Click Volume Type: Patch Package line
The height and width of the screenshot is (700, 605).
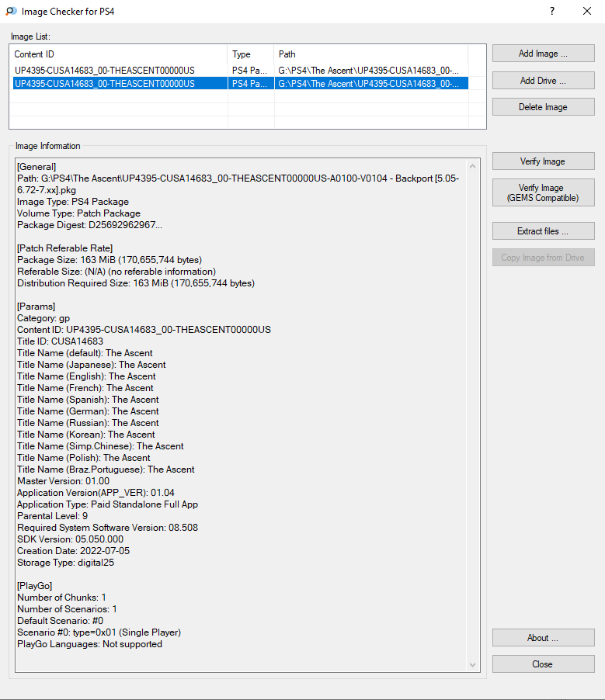78,213
